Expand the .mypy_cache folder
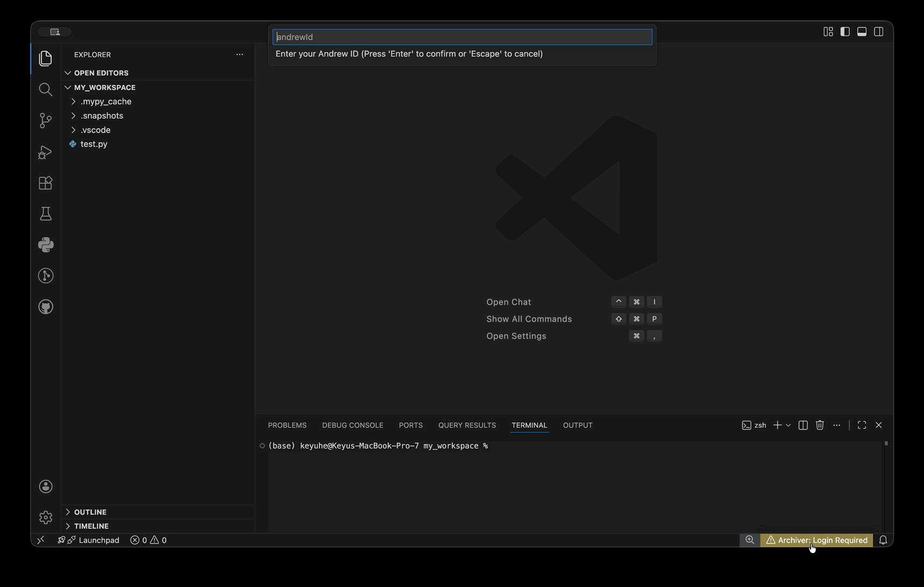 (106, 101)
